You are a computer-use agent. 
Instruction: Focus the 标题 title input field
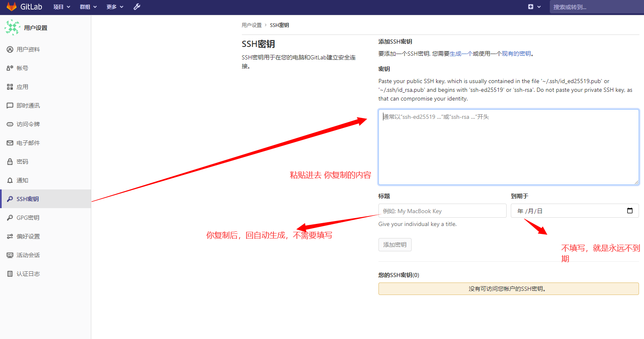click(x=442, y=211)
